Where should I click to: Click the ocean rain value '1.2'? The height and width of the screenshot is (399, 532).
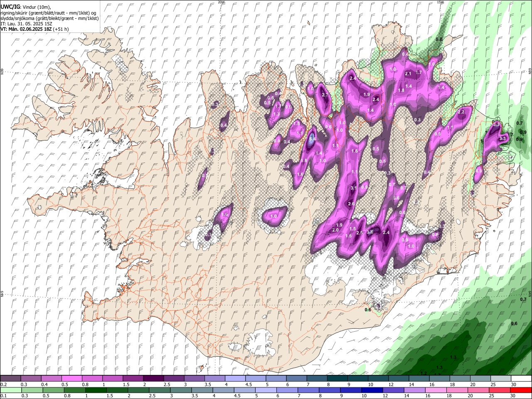(424, 373)
